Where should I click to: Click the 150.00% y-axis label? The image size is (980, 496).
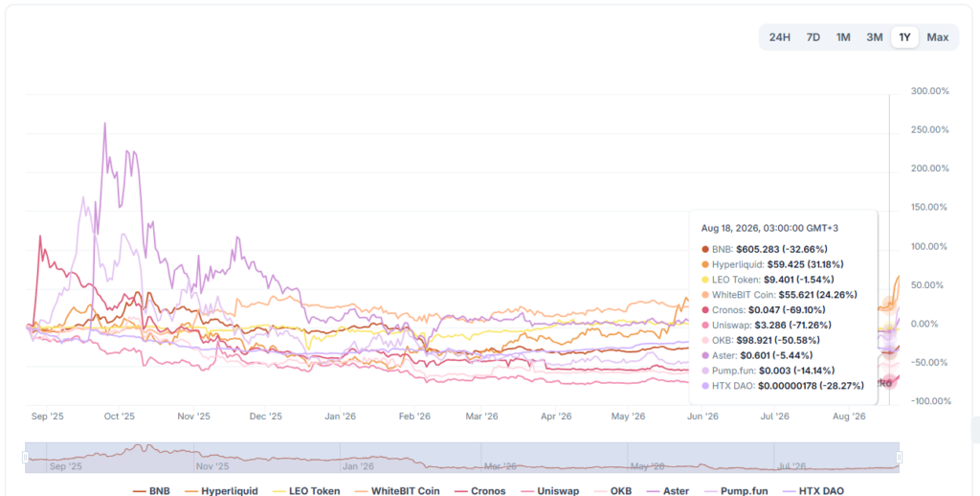[x=930, y=208]
